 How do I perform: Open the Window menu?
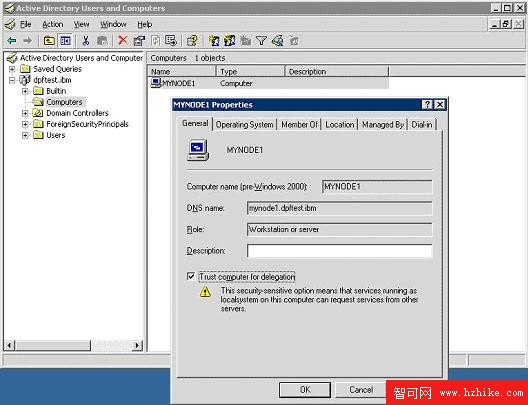[x=113, y=24]
